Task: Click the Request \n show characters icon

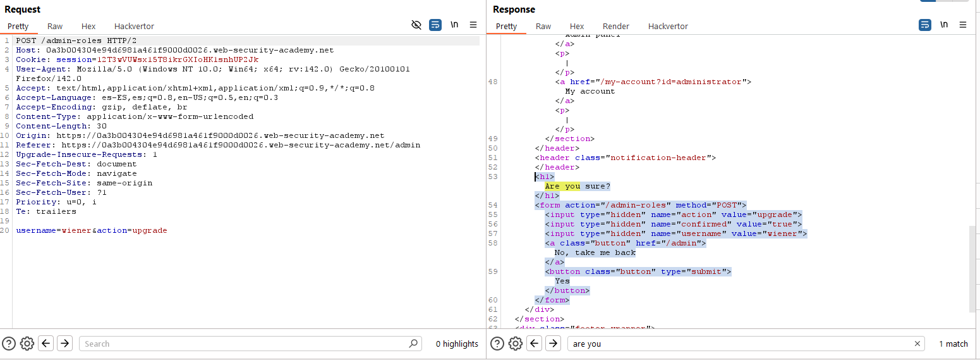Action: tap(454, 25)
